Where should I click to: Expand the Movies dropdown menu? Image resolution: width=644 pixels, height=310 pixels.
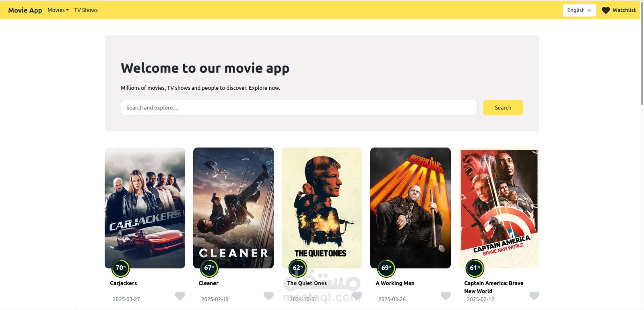pyautogui.click(x=58, y=10)
